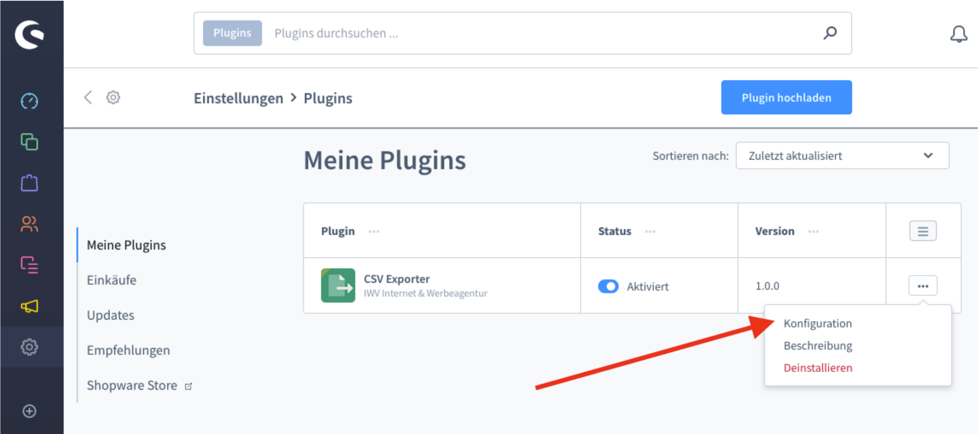980x434 pixels.
Task: Open the Sortieren nach dropdown
Action: (x=842, y=156)
